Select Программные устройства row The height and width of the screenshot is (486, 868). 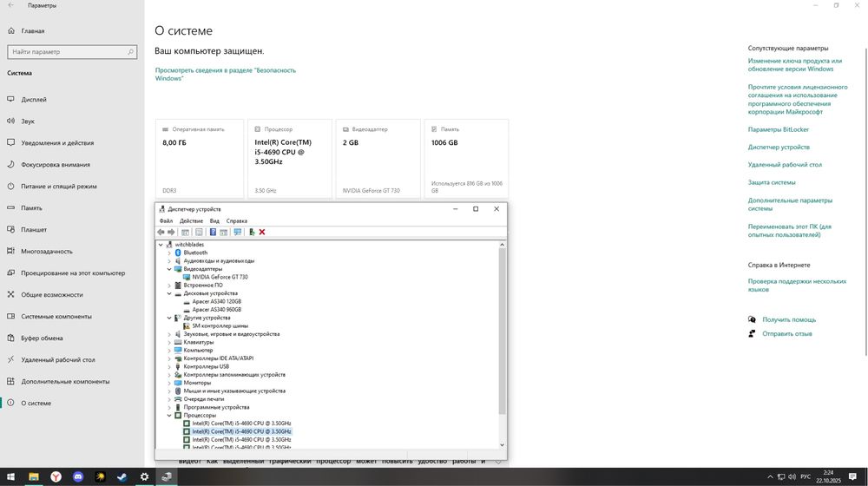click(x=216, y=407)
